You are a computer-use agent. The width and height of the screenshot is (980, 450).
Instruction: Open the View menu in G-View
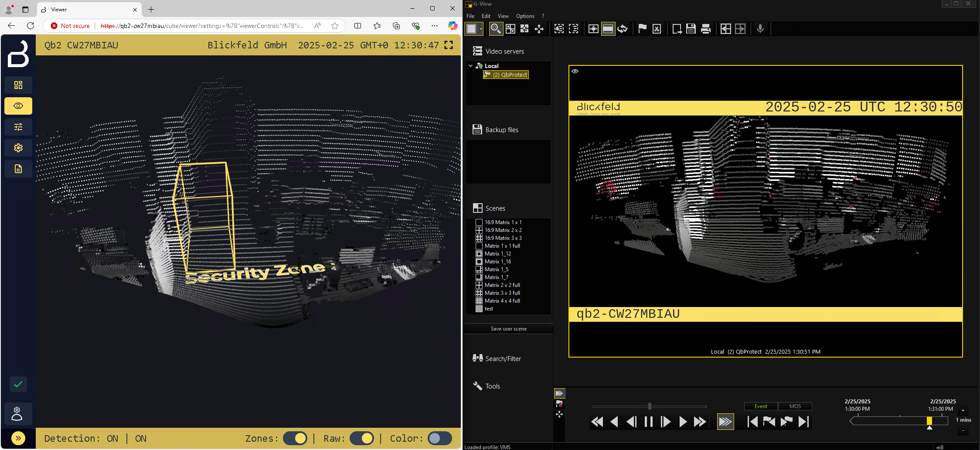pos(503,16)
